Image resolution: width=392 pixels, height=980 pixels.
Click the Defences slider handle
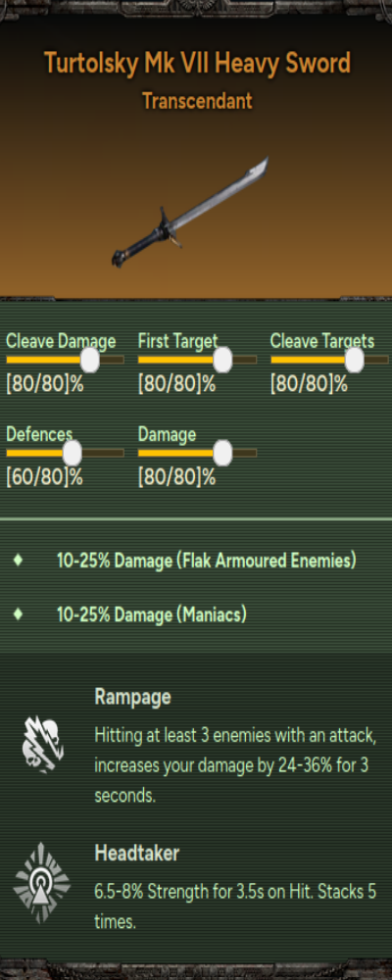pos(73,453)
